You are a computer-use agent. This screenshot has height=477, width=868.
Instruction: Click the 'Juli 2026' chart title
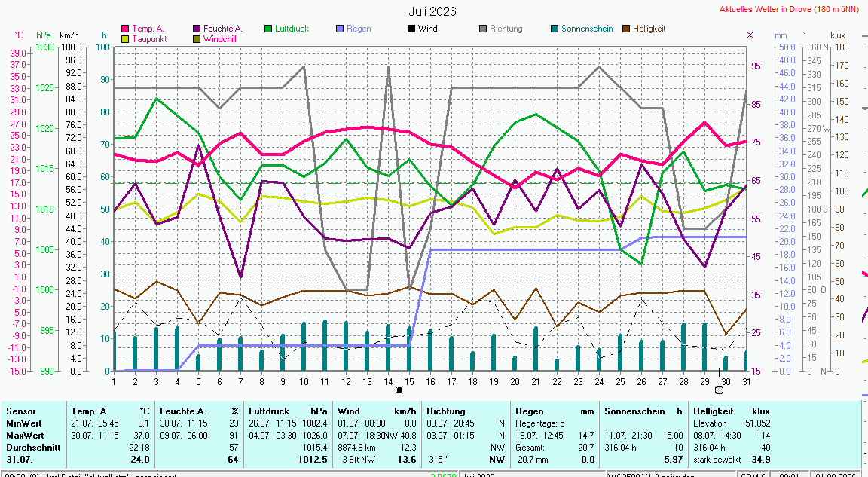pos(432,11)
